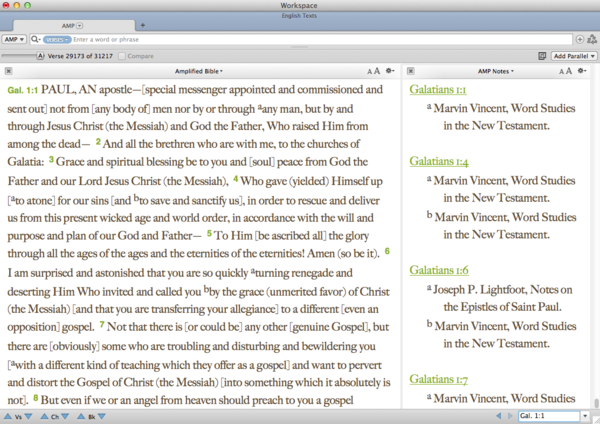Click the plus icon right of search field
This screenshot has width=600, height=424.
(x=579, y=39)
